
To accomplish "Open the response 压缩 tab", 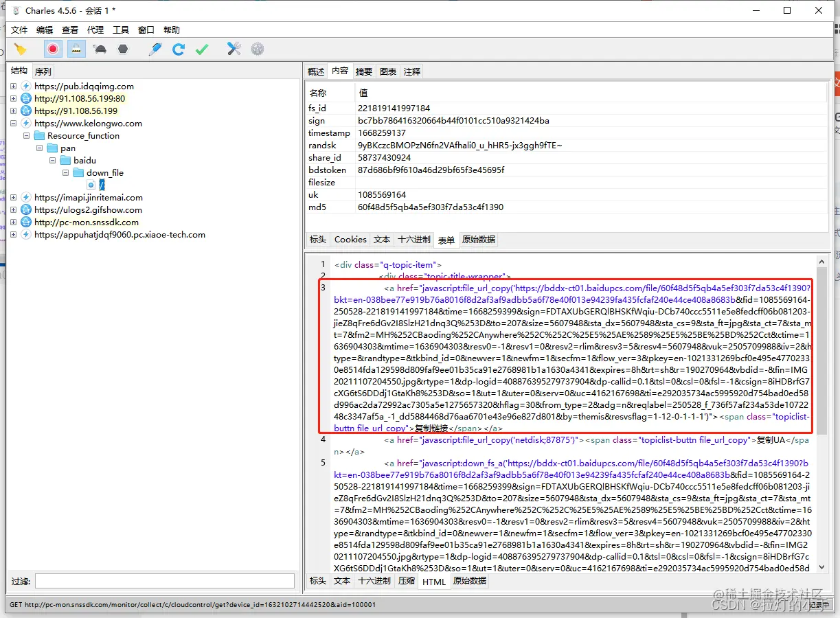I will (x=407, y=581).
